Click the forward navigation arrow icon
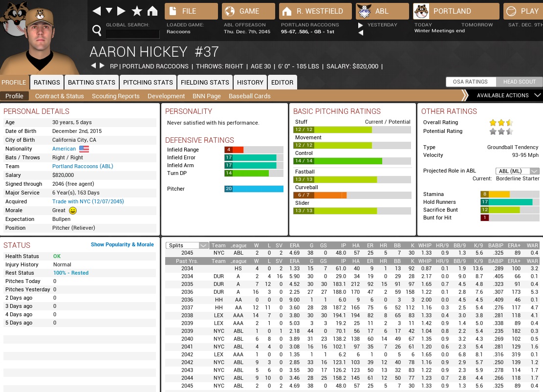Screen dimensions: 543x392 click(122, 11)
